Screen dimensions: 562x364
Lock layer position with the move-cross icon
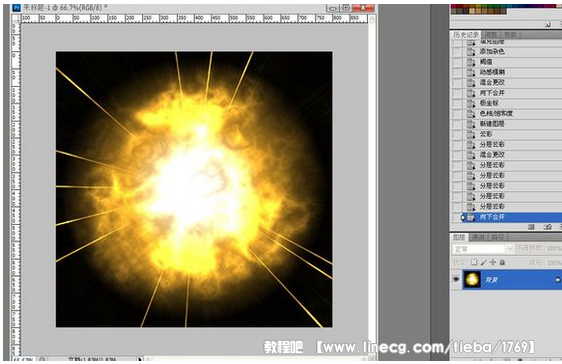[493, 263]
